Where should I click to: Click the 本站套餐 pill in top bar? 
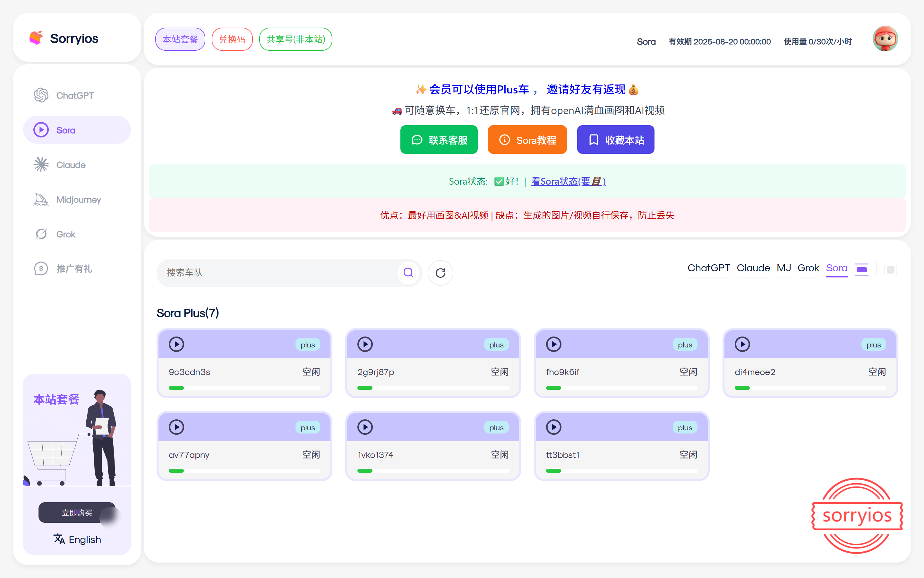click(x=180, y=39)
